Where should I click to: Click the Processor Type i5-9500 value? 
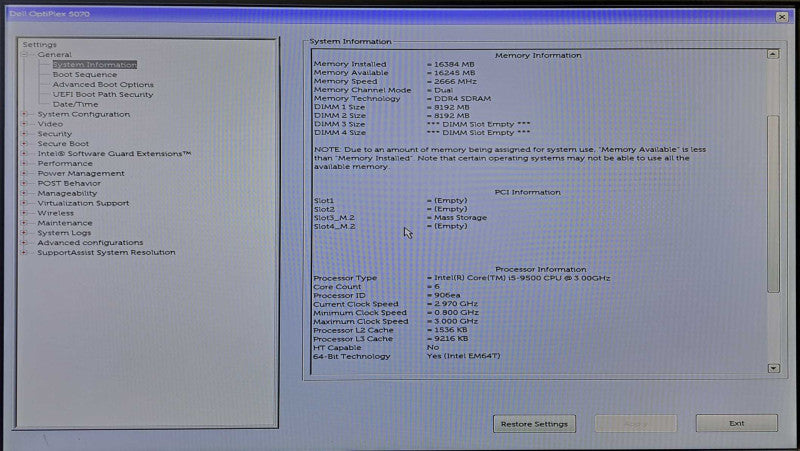522,278
